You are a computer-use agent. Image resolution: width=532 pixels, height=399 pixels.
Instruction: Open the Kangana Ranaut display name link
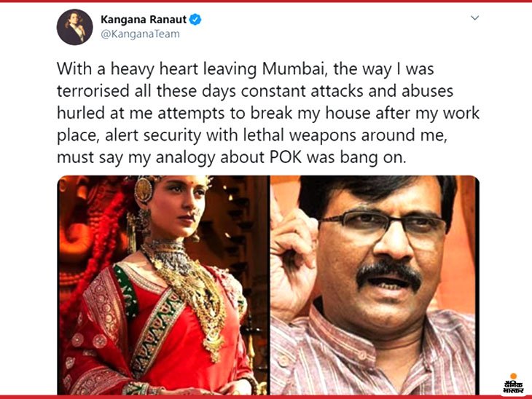click(x=144, y=20)
